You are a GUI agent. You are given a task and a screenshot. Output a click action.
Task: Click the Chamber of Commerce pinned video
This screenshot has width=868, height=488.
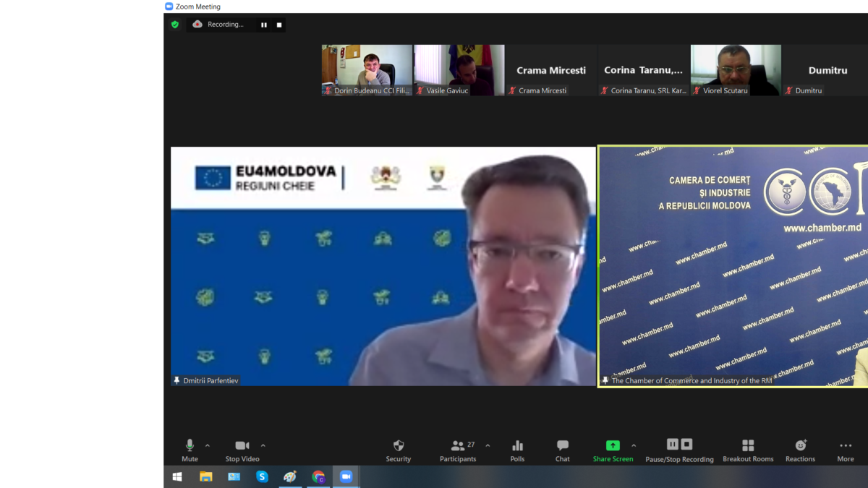tap(733, 266)
